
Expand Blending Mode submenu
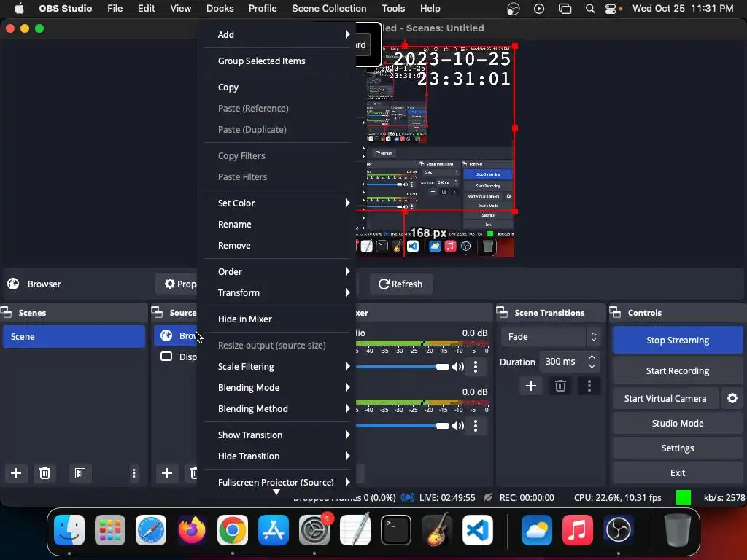(x=277, y=387)
